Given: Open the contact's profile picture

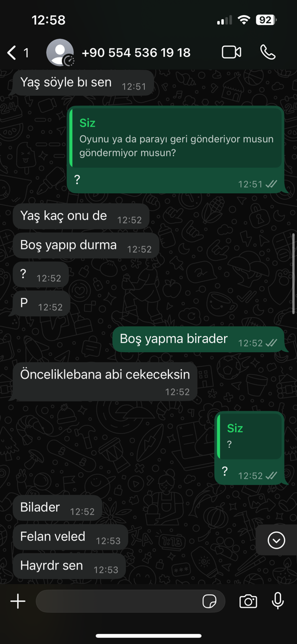Looking at the screenshot, I should [x=60, y=52].
